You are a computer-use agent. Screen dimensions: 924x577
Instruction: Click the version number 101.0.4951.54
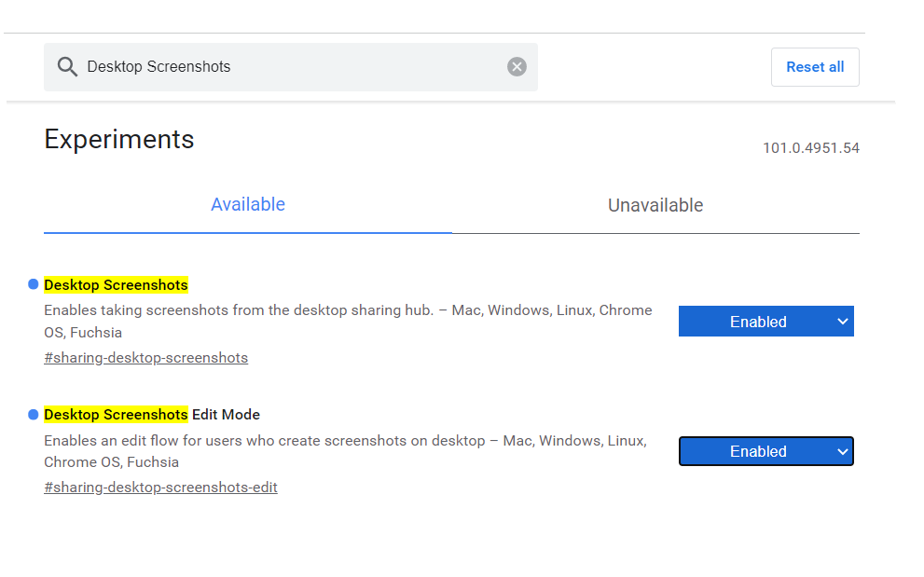coord(810,148)
